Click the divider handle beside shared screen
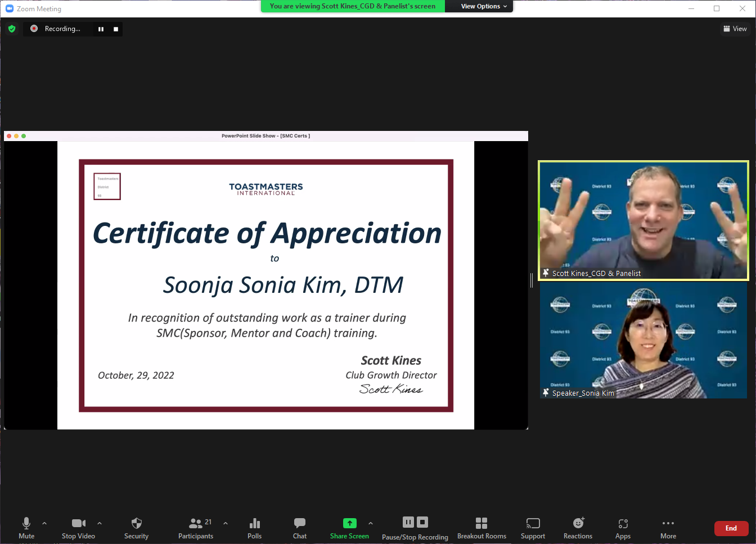 pyautogui.click(x=532, y=280)
